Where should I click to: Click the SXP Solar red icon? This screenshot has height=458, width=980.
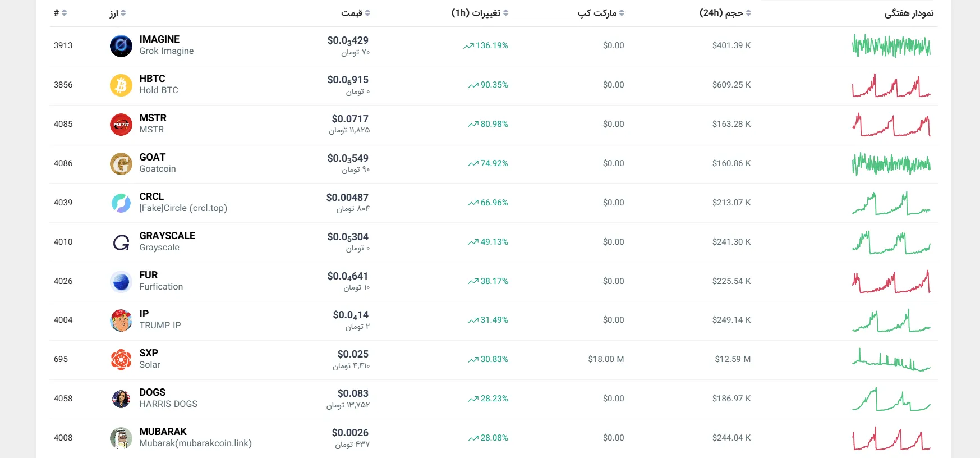coord(121,359)
